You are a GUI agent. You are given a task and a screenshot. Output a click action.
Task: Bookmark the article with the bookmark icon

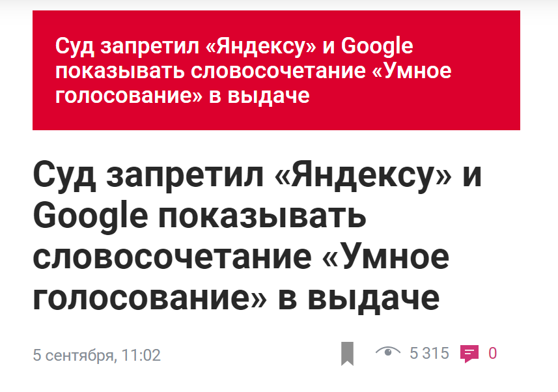click(347, 354)
